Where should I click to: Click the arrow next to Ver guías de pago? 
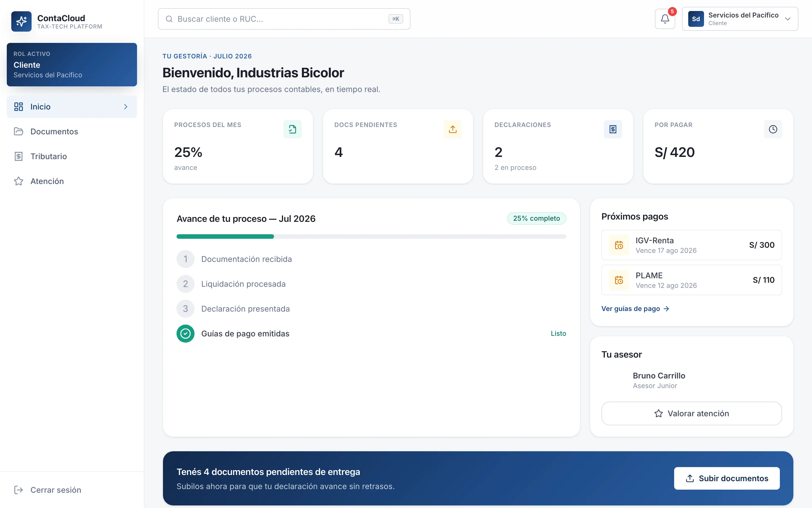pos(667,309)
